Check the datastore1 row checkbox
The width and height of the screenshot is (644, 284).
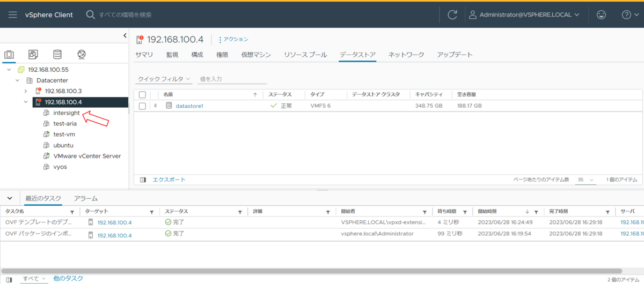coord(142,106)
